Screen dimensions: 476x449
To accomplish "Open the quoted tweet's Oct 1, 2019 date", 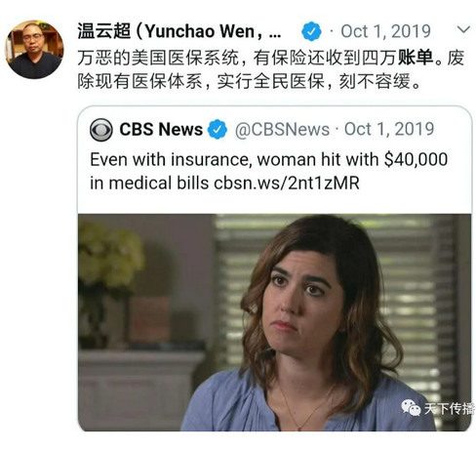I will click(x=389, y=129).
